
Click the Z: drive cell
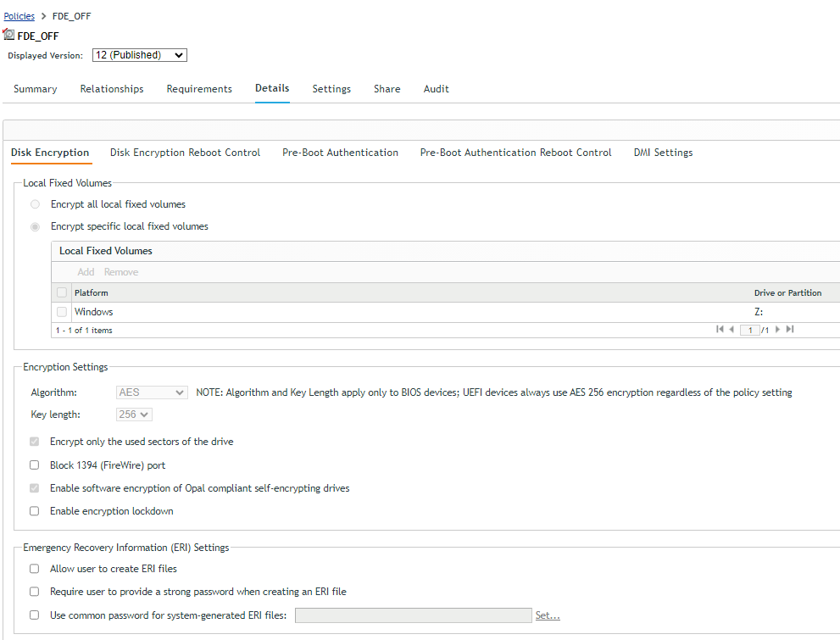759,312
